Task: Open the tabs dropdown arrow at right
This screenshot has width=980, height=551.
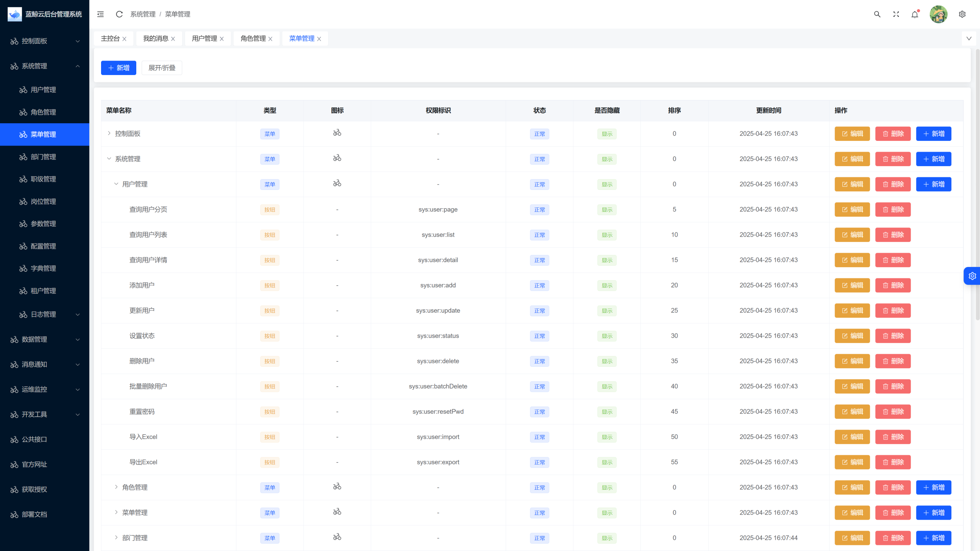Action: click(x=969, y=38)
